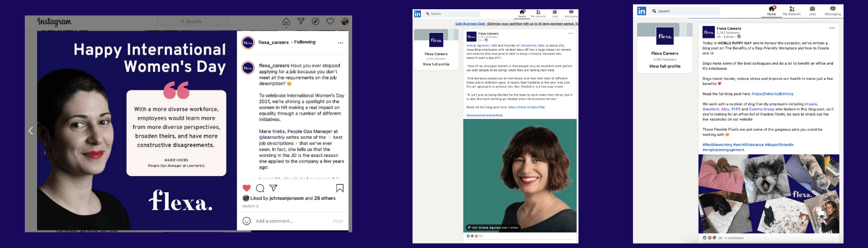
Task: Click the Instagram home icon
Action: (x=286, y=22)
